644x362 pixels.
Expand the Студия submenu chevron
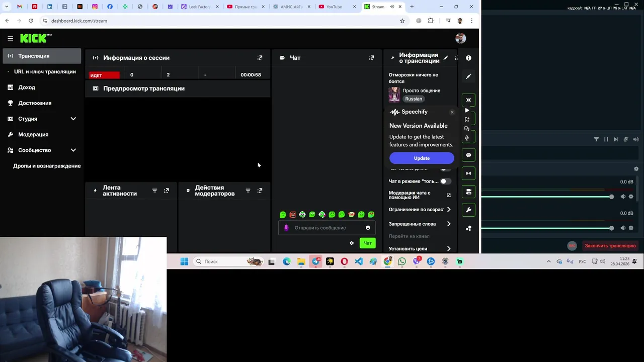pyautogui.click(x=73, y=119)
